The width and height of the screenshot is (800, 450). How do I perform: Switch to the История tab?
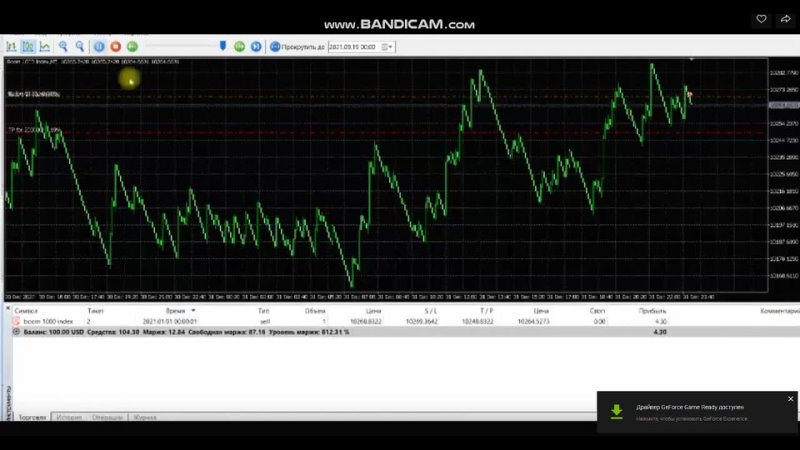click(x=69, y=417)
